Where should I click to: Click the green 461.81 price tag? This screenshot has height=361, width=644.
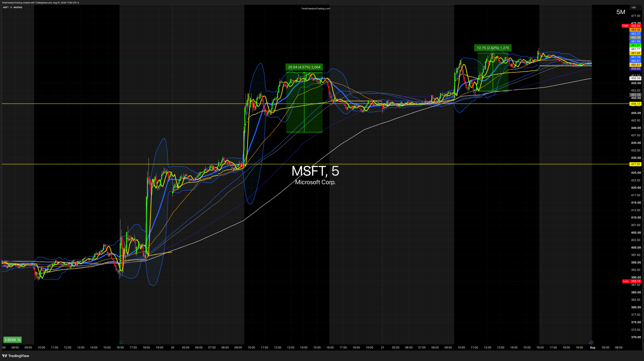(x=635, y=45)
